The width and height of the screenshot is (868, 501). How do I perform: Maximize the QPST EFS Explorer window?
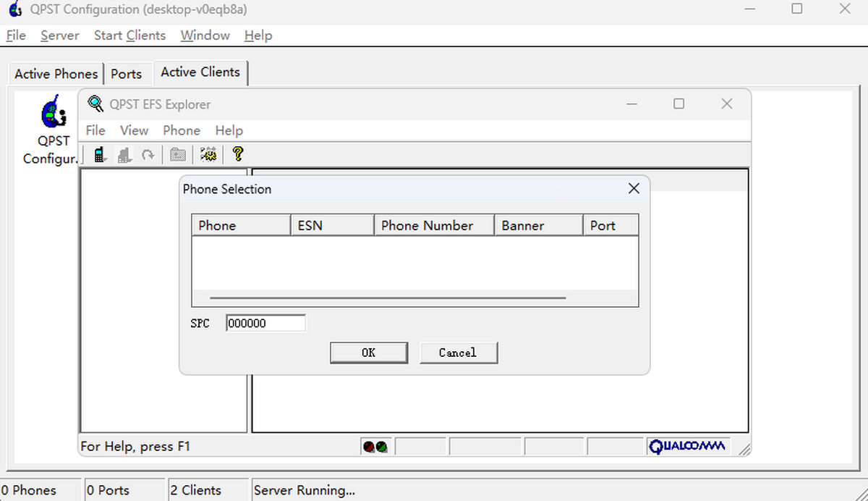pos(678,104)
